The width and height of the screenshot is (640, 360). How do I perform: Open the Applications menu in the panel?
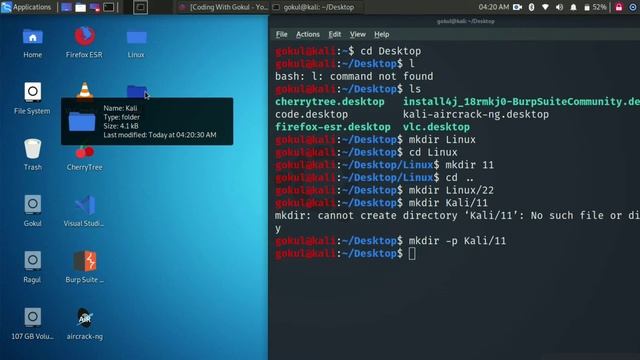pyautogui.click(x=26, y=7)
